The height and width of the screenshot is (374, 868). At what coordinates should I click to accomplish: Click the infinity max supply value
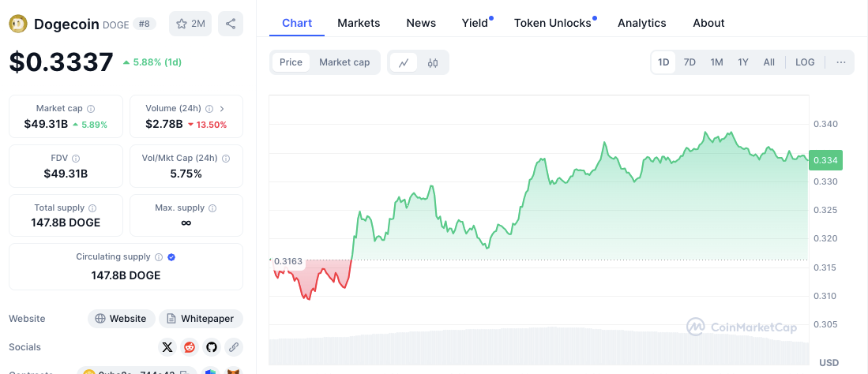tap(186, 223)
